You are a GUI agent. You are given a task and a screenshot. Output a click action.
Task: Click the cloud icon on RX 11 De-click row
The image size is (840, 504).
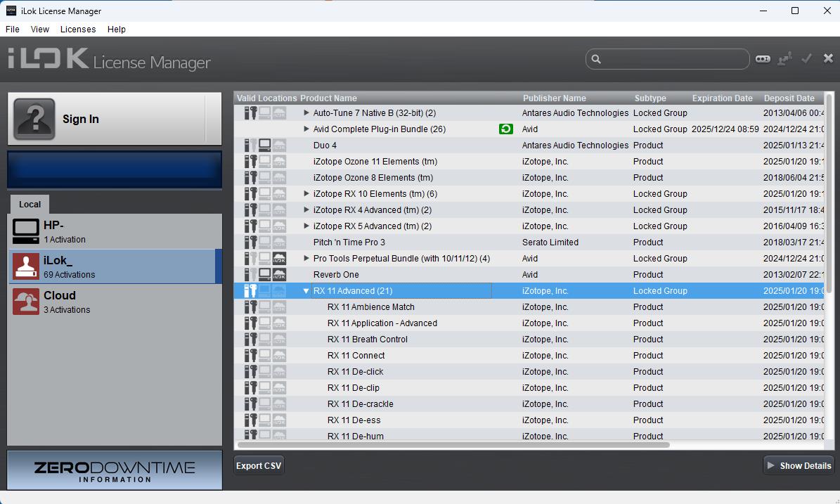(279, 372)
